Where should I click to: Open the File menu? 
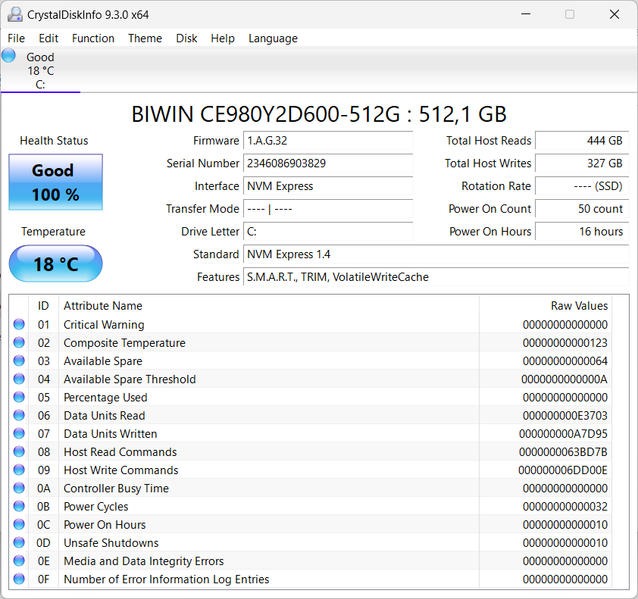(x=16, y=38)
